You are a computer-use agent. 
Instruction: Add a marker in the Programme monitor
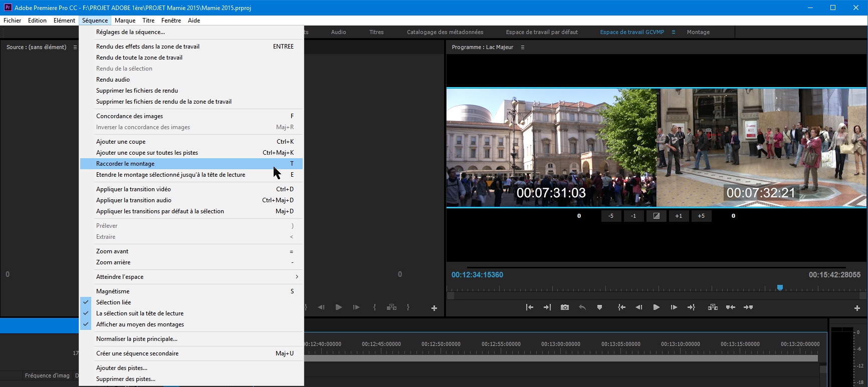coord(599,307)
